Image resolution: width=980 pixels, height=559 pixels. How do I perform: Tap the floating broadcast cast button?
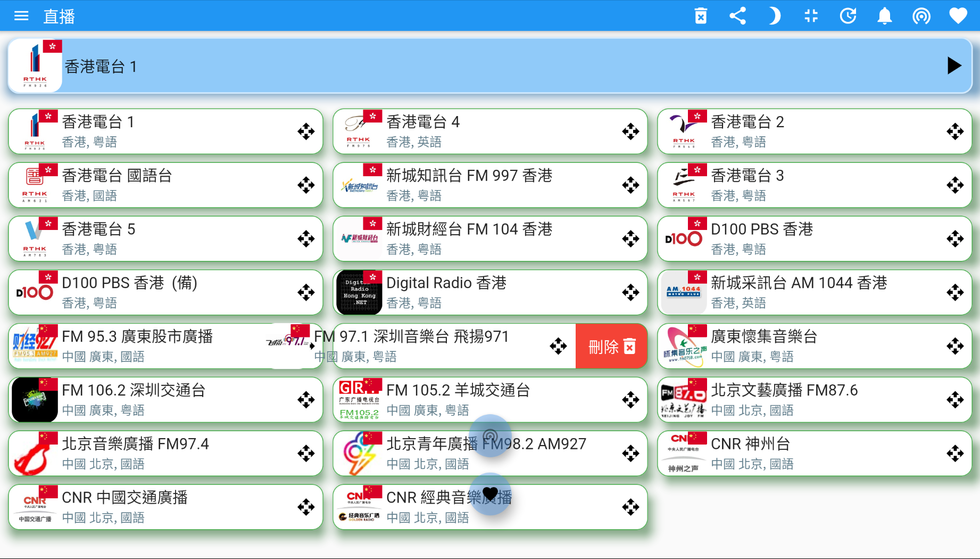[x=491, y=435]
